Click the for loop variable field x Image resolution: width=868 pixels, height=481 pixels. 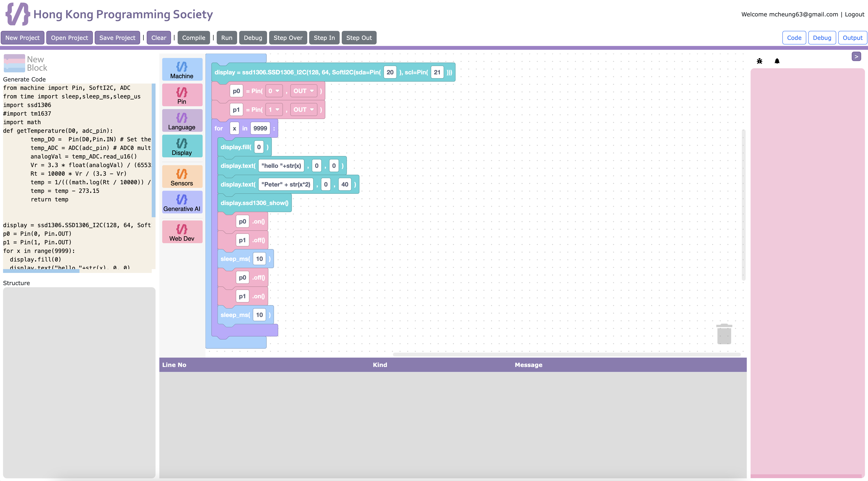click(234, 128)
